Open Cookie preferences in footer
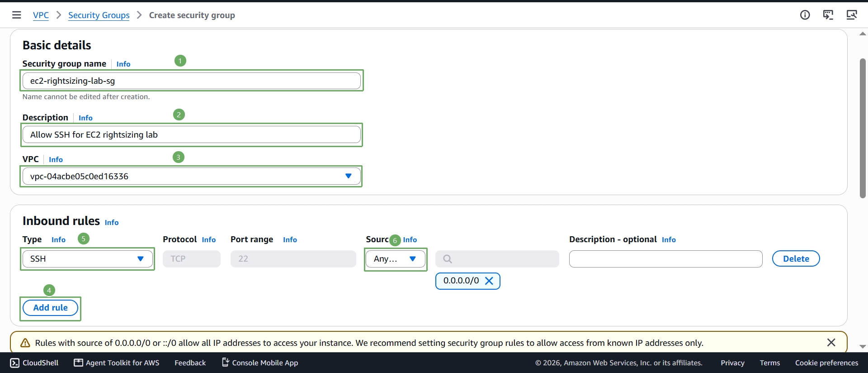The image size is (868, 373). [x=826, y=363]
